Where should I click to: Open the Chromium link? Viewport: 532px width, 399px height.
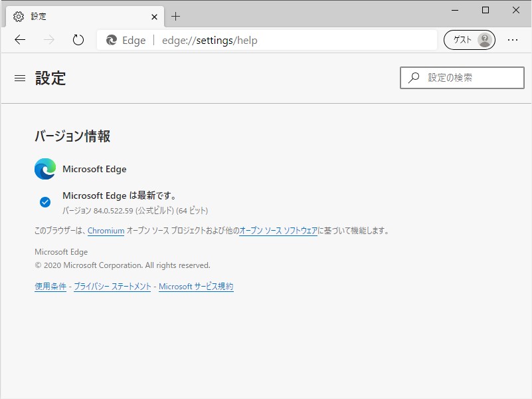click(x=106, y=231)
